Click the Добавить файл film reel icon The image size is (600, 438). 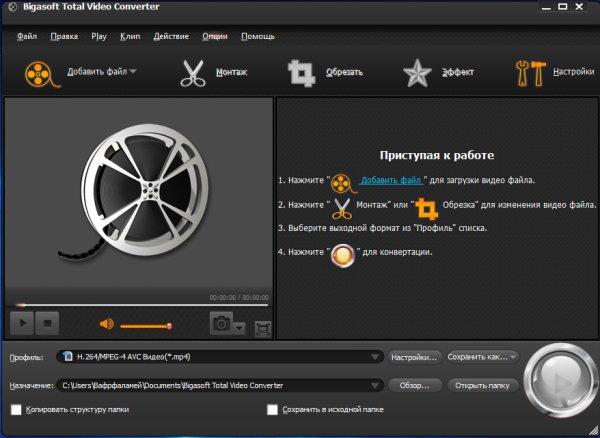(42, 73)
